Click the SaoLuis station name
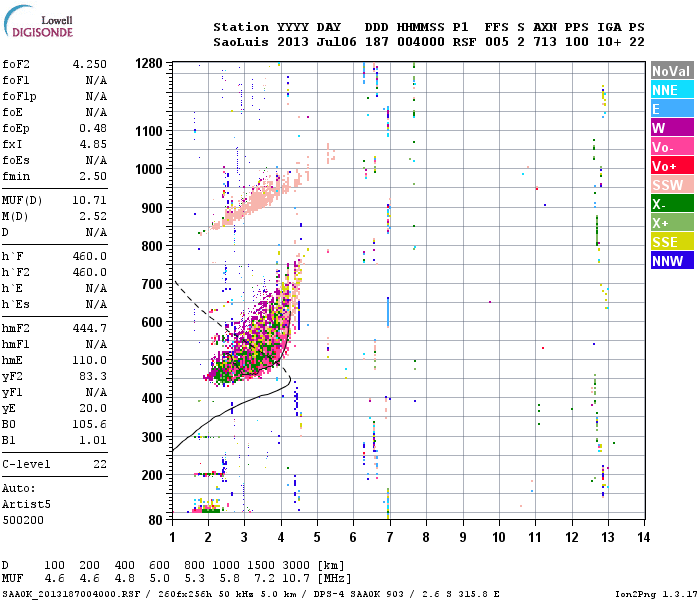700x600 pixels. pos(241,42)
